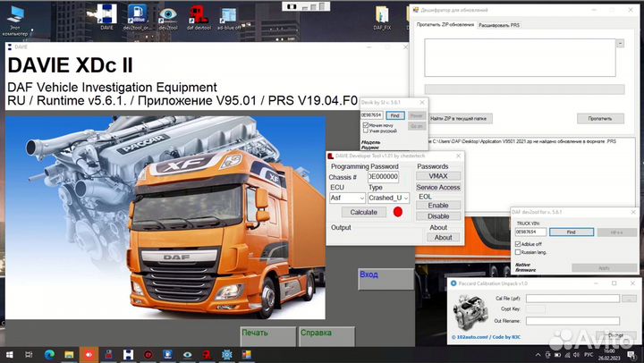Click the browse button next to Cal File
The height and width of the screenshot is (363, 644).
click(x=629, y=299)
